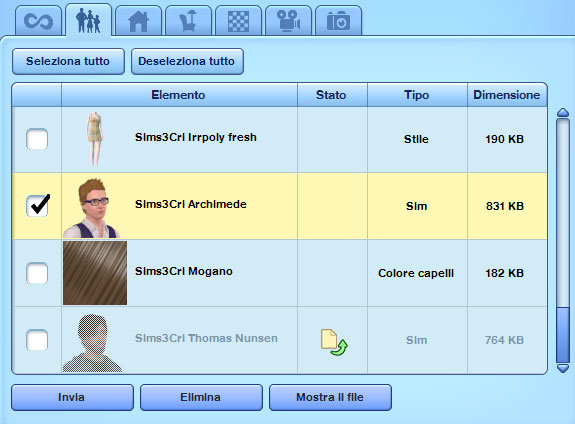
Task: Open the house lots tab icon
Action: click(138, 21)
